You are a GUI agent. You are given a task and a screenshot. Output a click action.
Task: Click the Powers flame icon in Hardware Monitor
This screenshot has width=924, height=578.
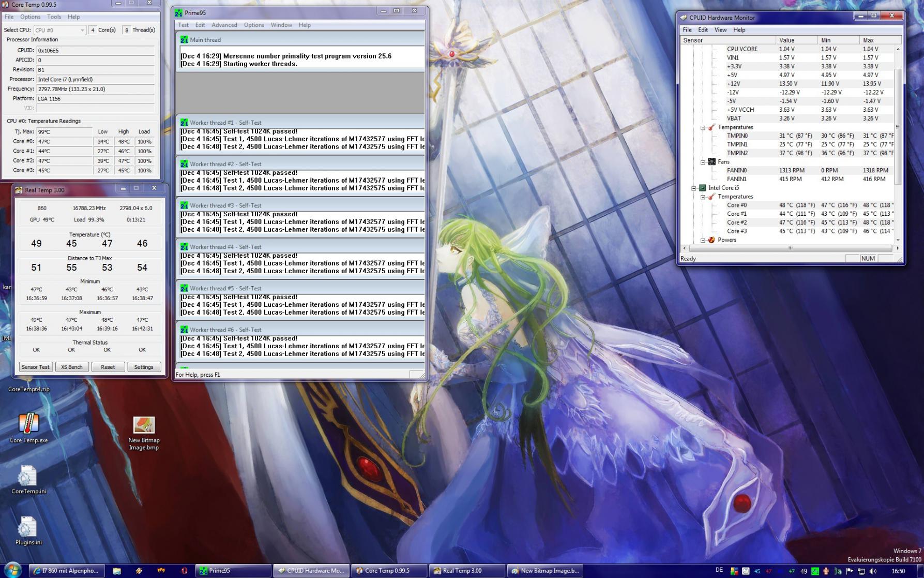[x=711, y=240]
